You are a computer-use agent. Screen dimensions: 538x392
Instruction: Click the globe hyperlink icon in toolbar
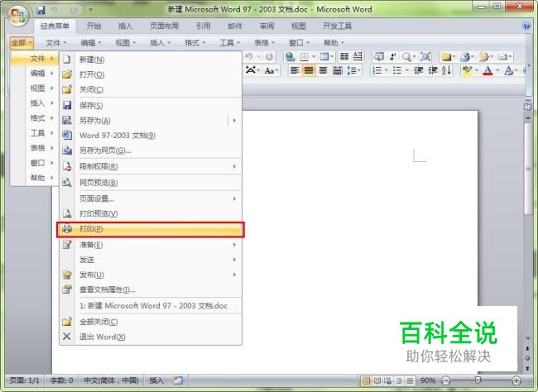click(x=291, y=56)
